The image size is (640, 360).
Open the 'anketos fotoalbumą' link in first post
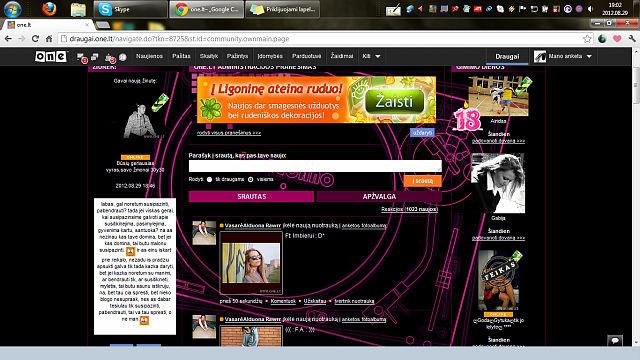click(x=364, y=225)
